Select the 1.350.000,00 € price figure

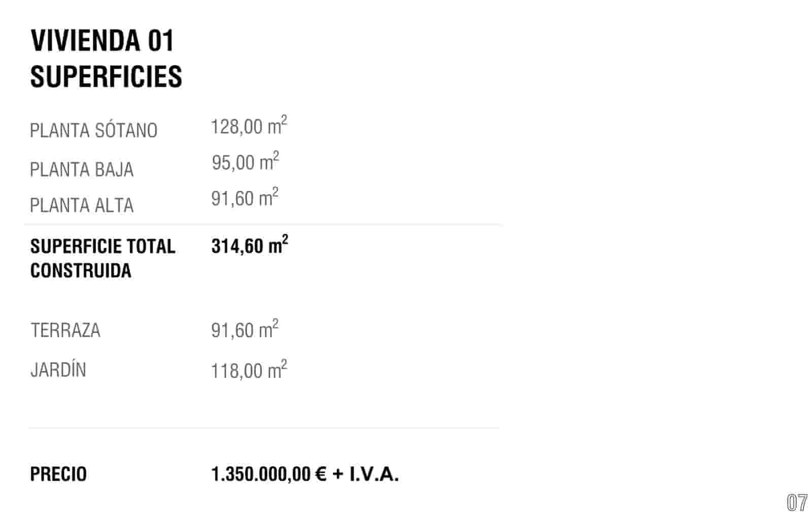268,474
